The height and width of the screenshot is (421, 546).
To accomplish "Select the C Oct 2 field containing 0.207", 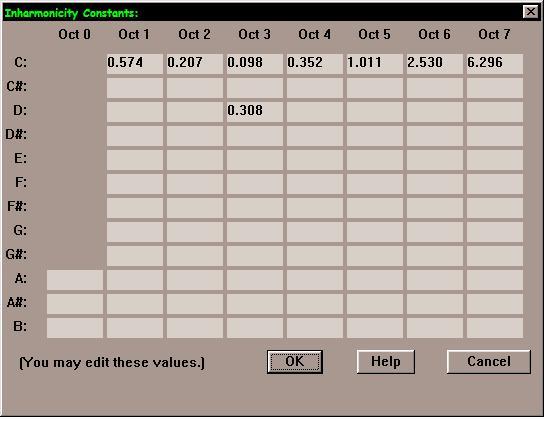I will click(x=195, y=64).
